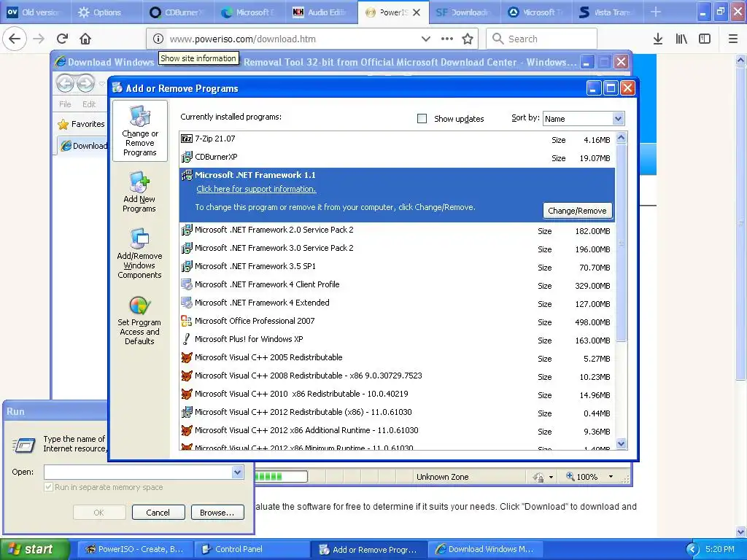Click Microsoft Plus! for Windows XP icon
747x560 pixels.
click(187, 339)
